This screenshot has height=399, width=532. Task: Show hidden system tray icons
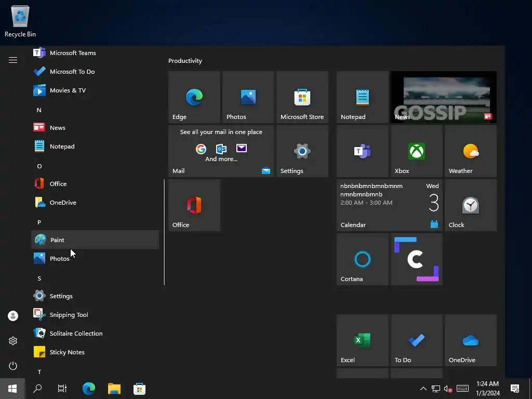click(423, 389)
